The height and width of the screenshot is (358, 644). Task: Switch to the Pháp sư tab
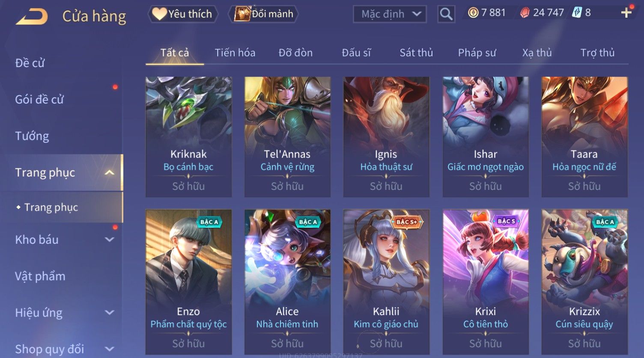click(x=477, y=53)
